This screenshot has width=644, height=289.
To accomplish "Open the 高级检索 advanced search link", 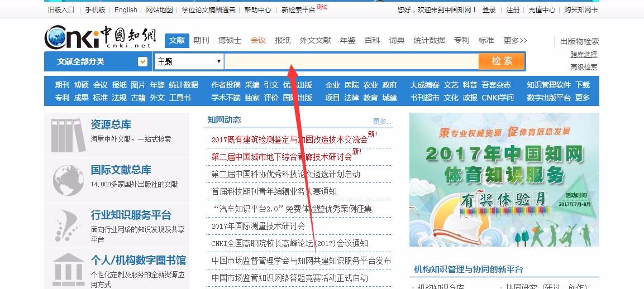I will click(584, 67).
